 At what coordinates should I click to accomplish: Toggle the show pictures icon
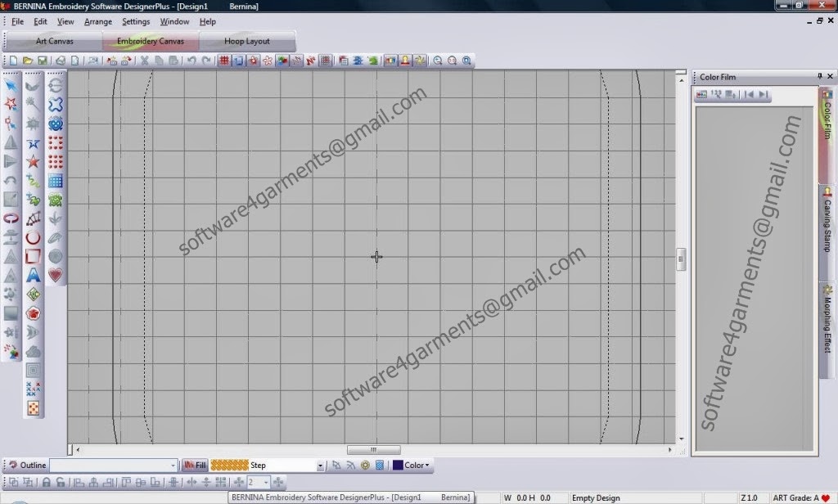click(282, 61)
